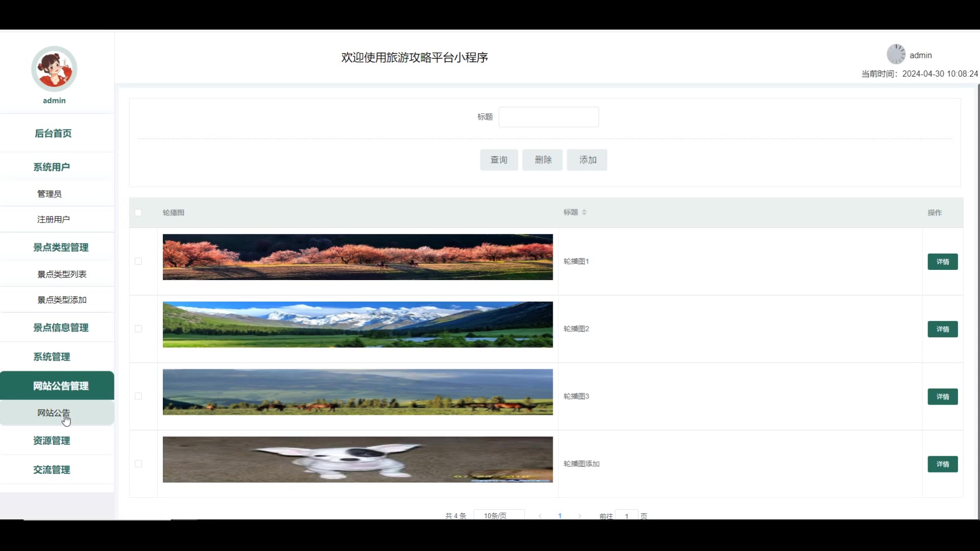Click the snowy mountains carousel image
The width and height of the screenshot is (980, 551).
tap(358, 324)
